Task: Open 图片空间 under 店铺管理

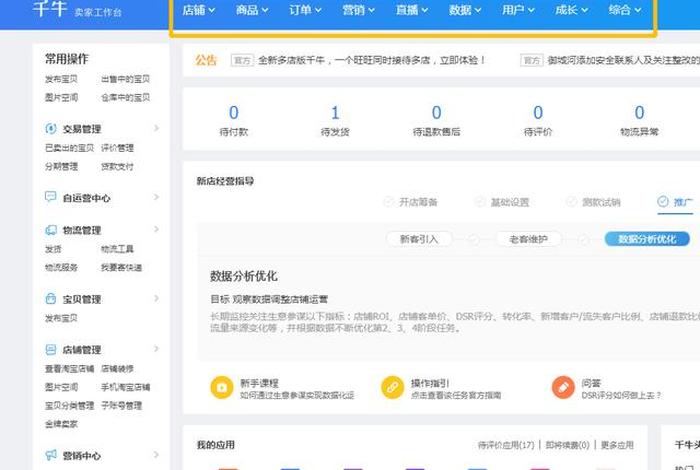Action: 61,387
